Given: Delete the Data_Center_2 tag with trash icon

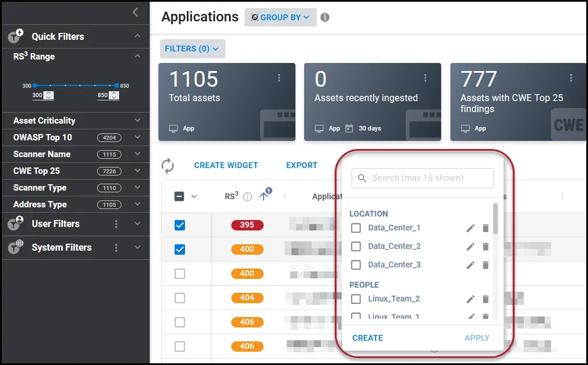Looking at the screenshot, I should click(x=486, y=246).
